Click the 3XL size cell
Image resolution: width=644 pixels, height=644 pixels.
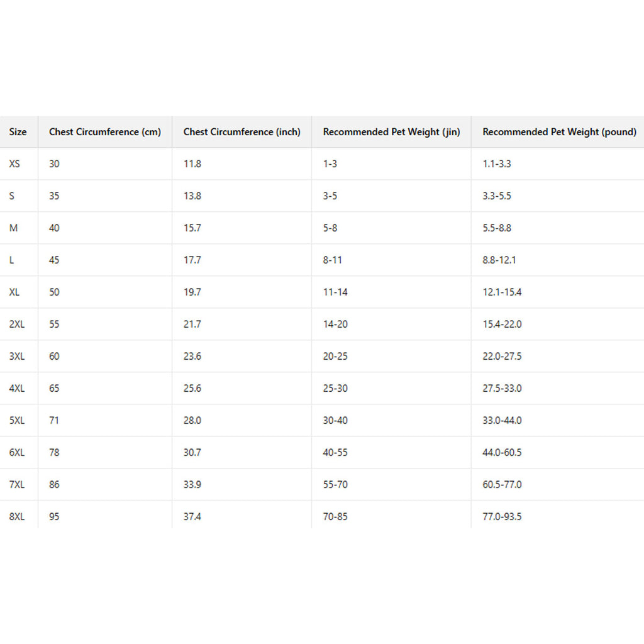click(x=17, y=356)
